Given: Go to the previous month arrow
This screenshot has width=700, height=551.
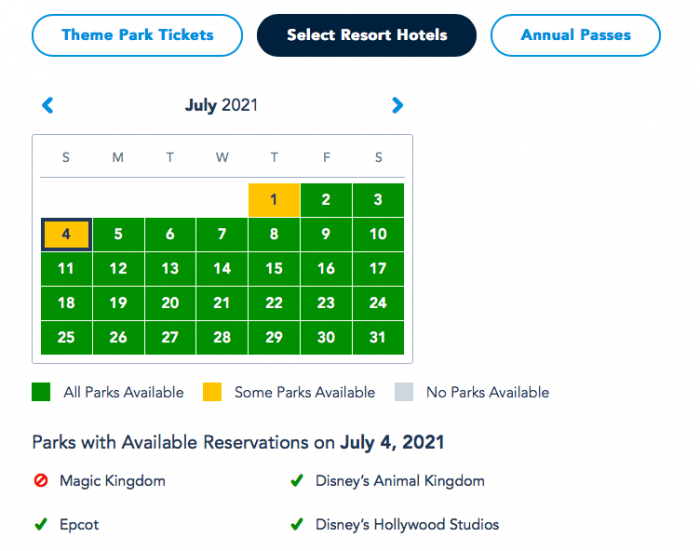Looking at the screenshot, I should 47,105.
